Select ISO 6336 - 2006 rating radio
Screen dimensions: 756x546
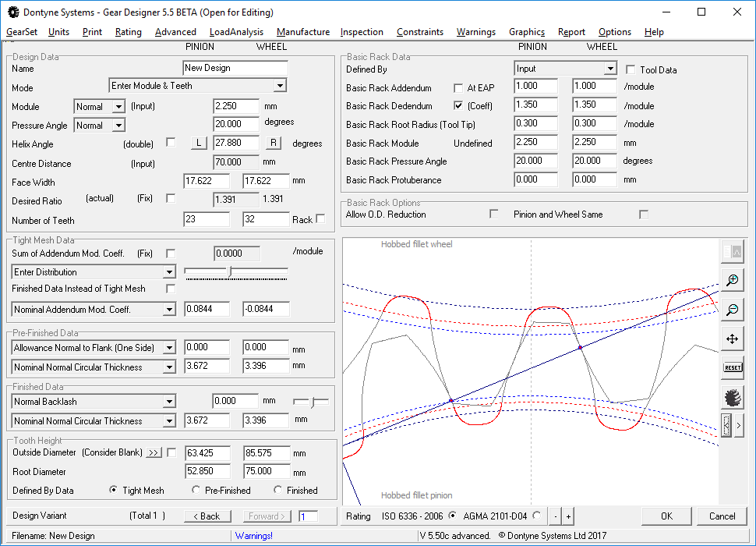(452, 516)
